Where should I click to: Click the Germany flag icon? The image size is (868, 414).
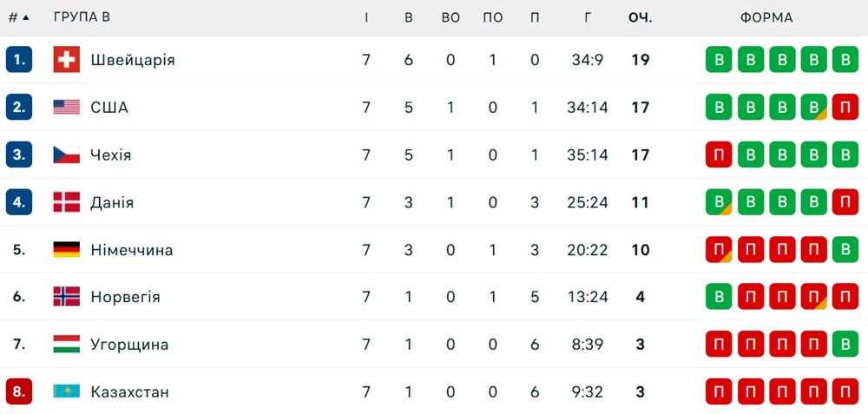(66, 250)
